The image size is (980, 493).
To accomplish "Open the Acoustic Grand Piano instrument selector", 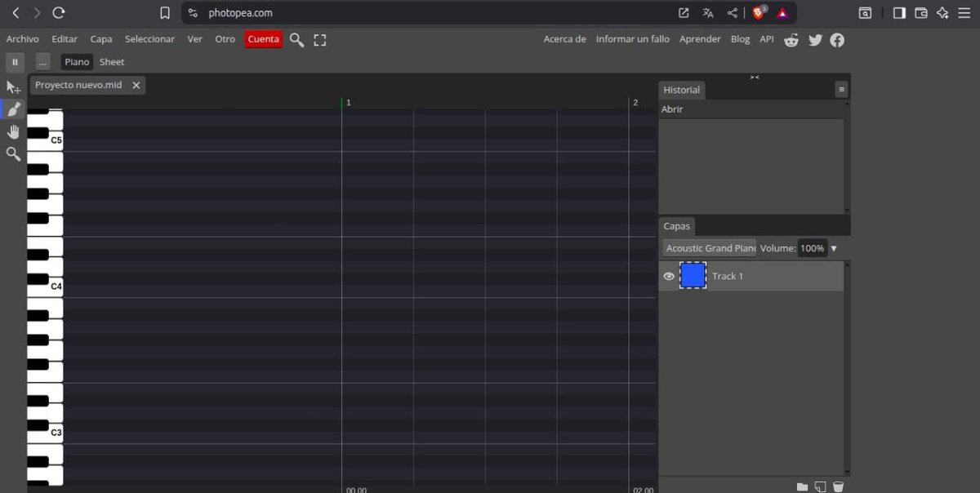I will tap(709, 248).
